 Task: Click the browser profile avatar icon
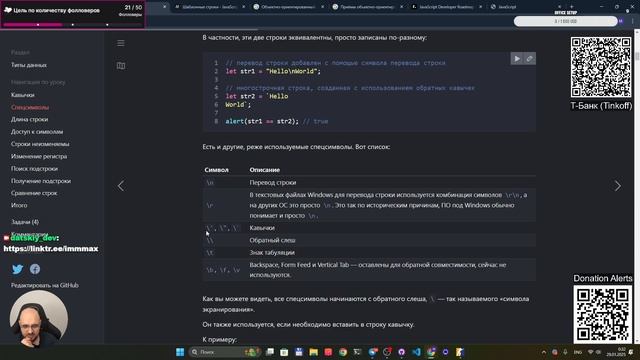click(x=621, y=21)
